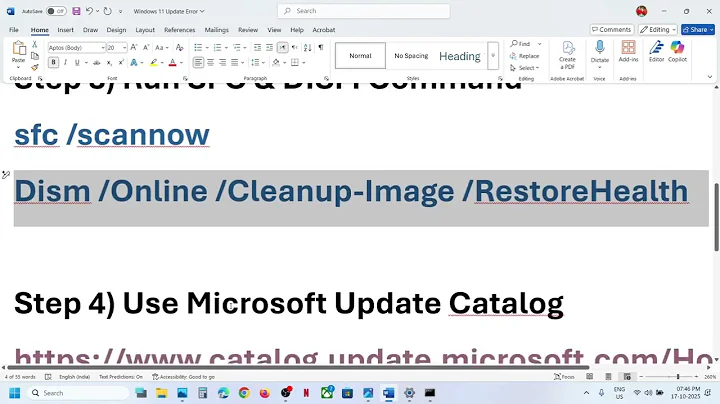Click the vertical scrollbar thumb
The height and width of the screenshot is (404, 720).
(716, 217)
